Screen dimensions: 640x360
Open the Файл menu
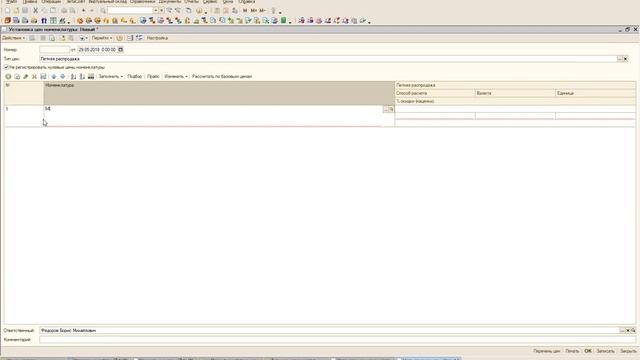(x=11, y=2)
